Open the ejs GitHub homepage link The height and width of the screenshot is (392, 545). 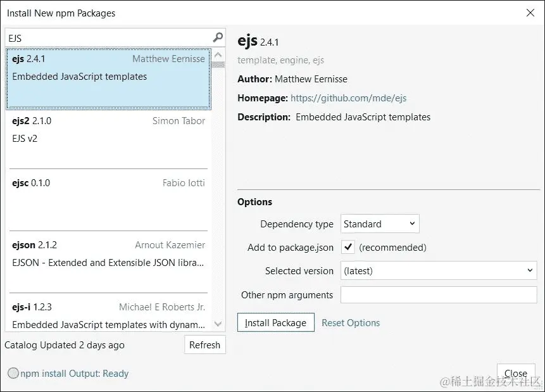click(348, 98)
